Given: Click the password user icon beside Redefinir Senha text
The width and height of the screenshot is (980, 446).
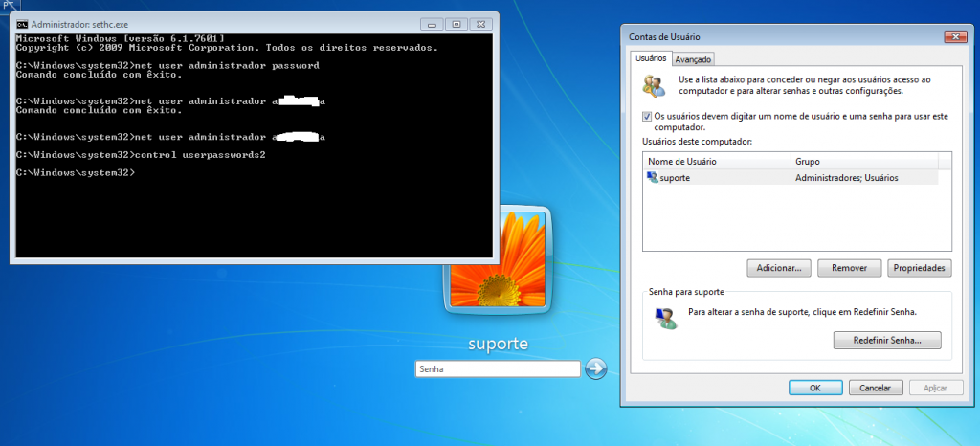Looking at the screenshot, I should (x=665, y=318).
